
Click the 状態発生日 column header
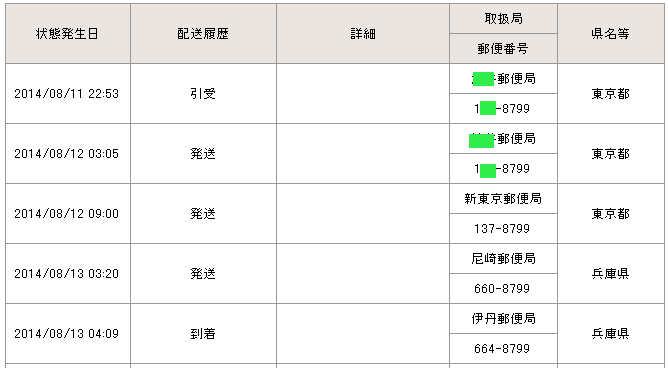pos(68,34)
